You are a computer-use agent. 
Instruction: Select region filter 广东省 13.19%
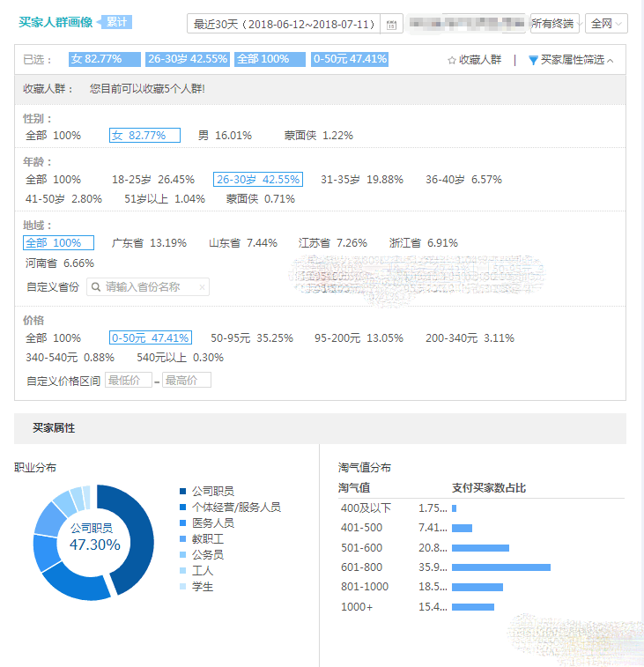tap(149, 243)
